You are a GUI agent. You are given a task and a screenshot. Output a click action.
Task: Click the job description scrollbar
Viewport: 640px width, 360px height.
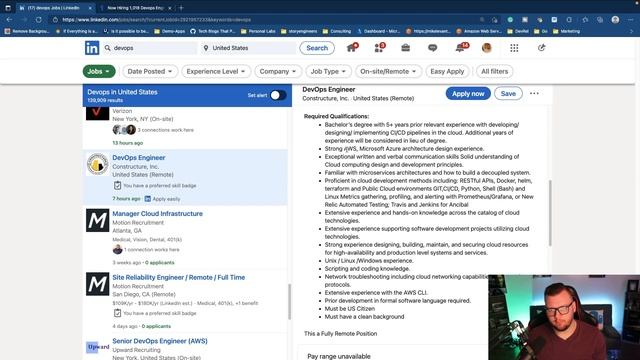click(x=550, y=213)
